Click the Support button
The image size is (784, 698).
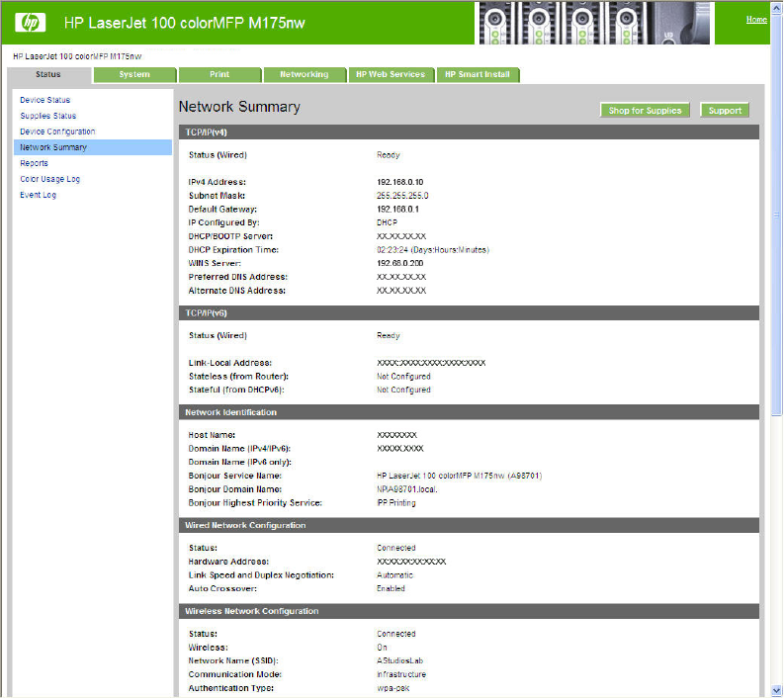pos(725,111)
